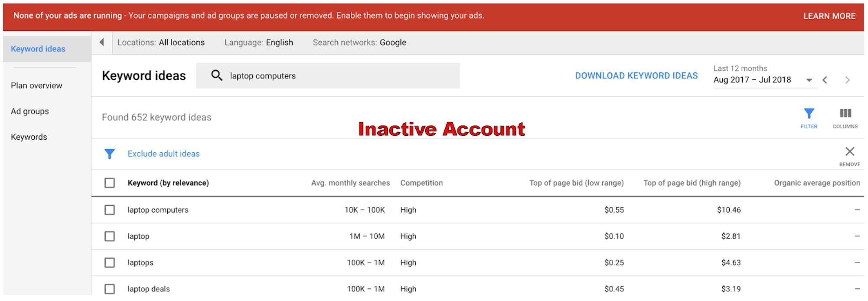Check the laptop computers row checkbox
The height and width of the screenshot is (301, 868).
pos(110,210)
